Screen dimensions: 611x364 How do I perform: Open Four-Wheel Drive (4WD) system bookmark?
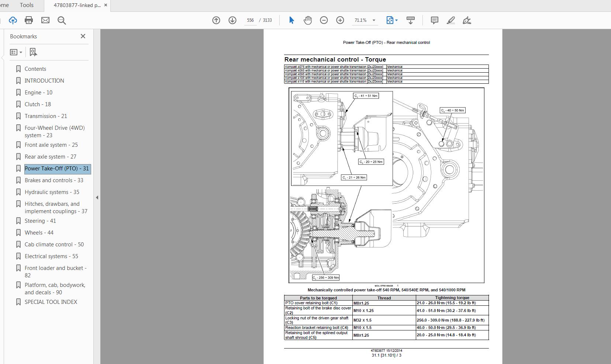click(55, 132)
